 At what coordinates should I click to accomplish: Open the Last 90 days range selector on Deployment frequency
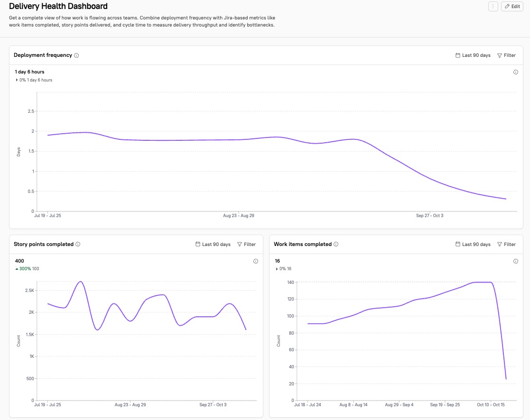click(473, 55)
